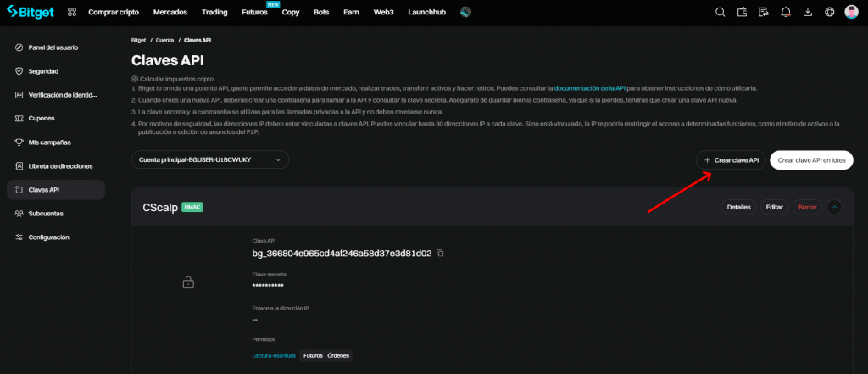
Task: Open the user profile avatar
Action: pos(851,12)
